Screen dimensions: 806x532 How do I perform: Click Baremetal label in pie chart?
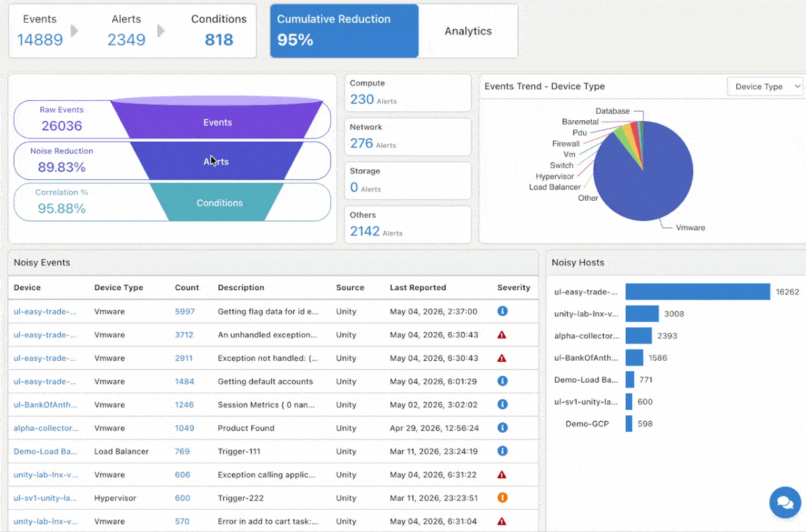580,122
